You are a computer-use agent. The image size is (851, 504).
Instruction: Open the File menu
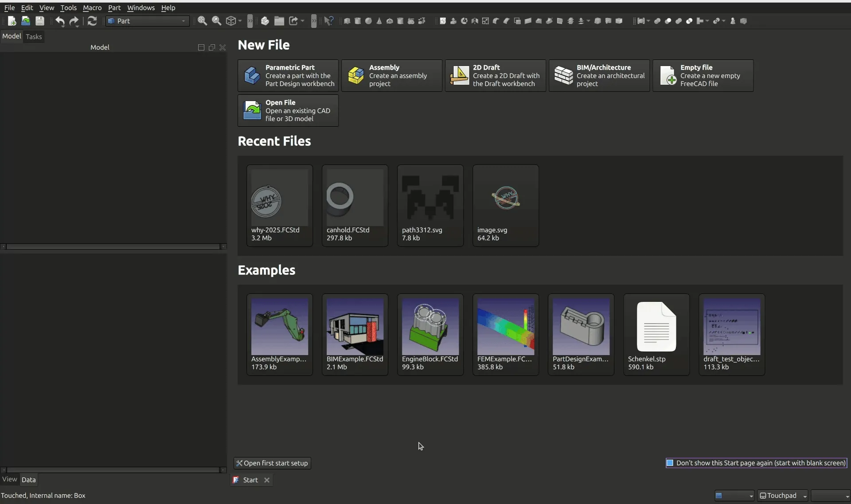click(x=9, y=8)
